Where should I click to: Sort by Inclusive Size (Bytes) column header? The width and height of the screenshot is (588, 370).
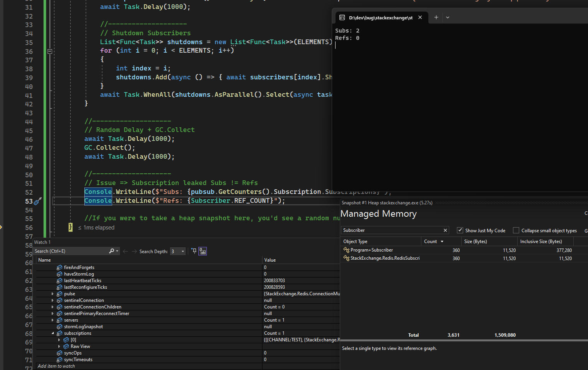coord(545,242)
